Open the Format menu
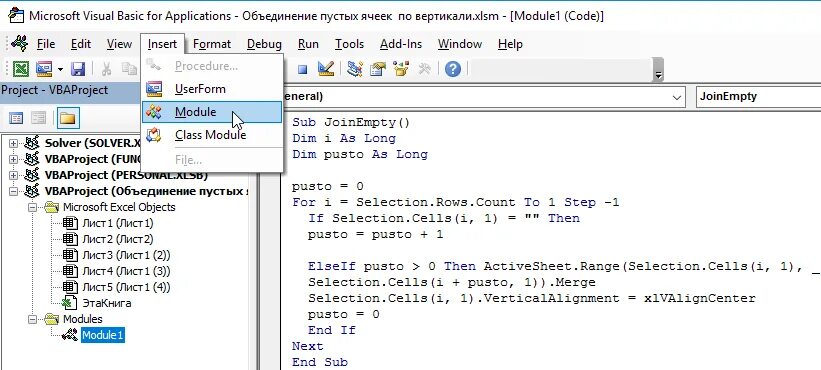The width and height of the screenshot is (821, 370). (212, 44)
